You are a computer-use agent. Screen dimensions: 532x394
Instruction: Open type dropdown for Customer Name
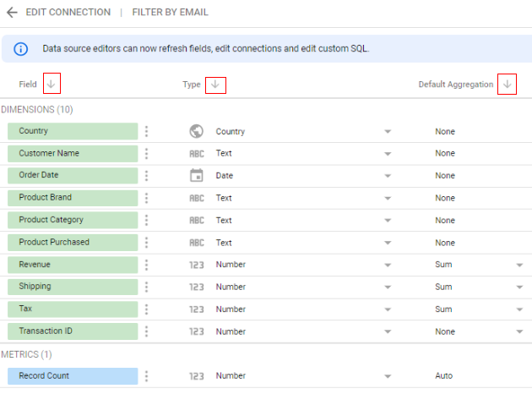pos(388,154)
